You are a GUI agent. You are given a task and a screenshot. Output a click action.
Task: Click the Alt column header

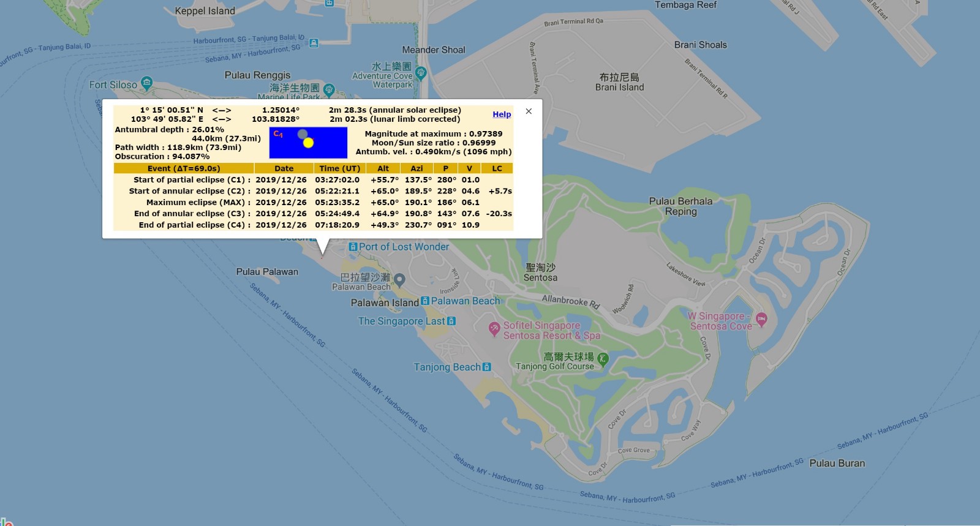point(383,168)
